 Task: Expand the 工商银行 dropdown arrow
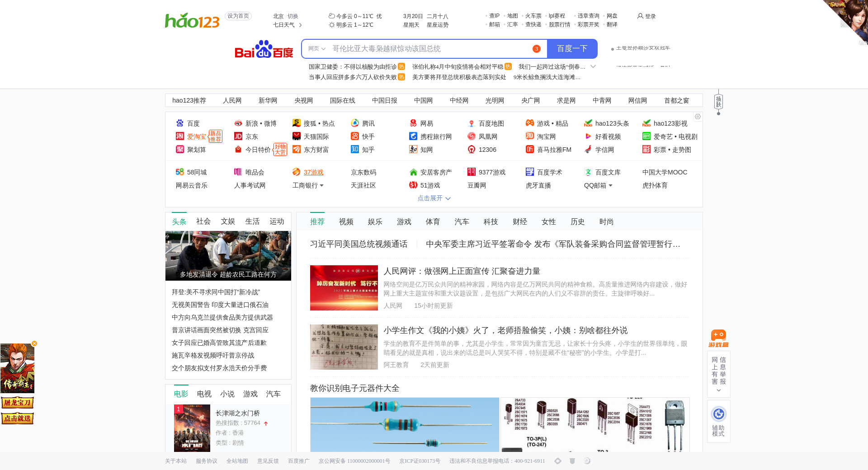322,186
